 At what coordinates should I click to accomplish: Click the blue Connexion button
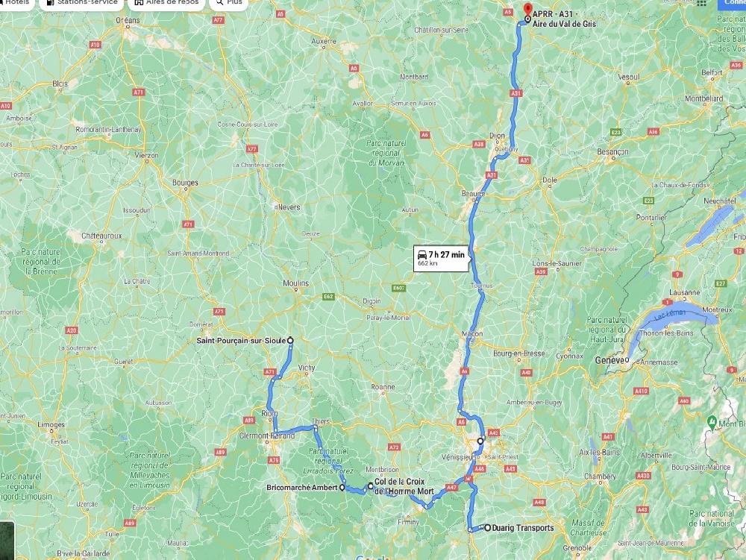pyautogui.click(x=732, y=4)
